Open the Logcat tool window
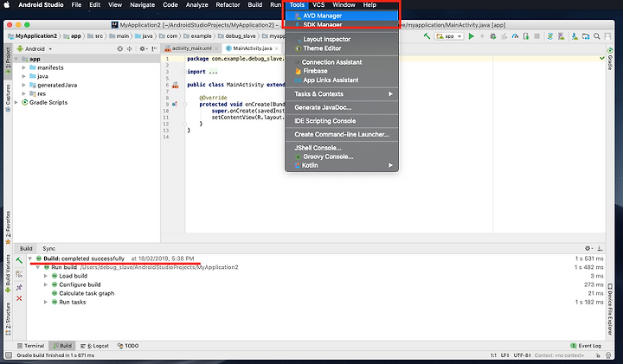The height and width of the screenshot is (364, 623). pyautogui.click(x=94, y=346)
